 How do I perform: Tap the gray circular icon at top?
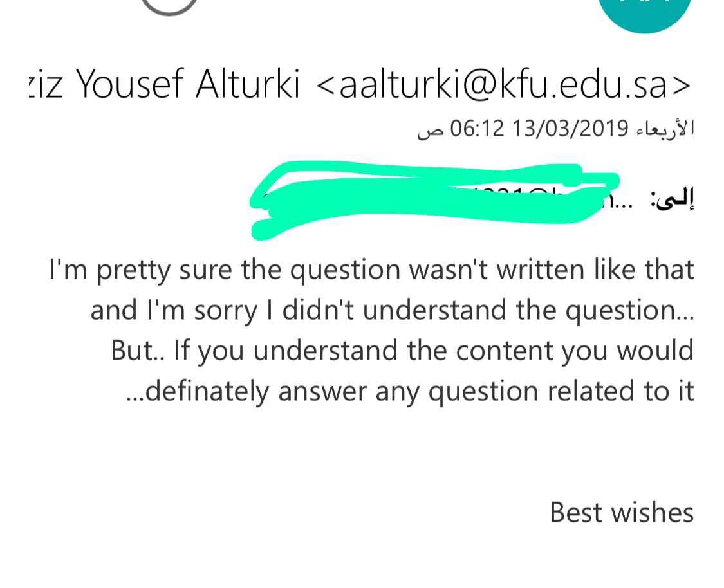[x=169, y=5]
